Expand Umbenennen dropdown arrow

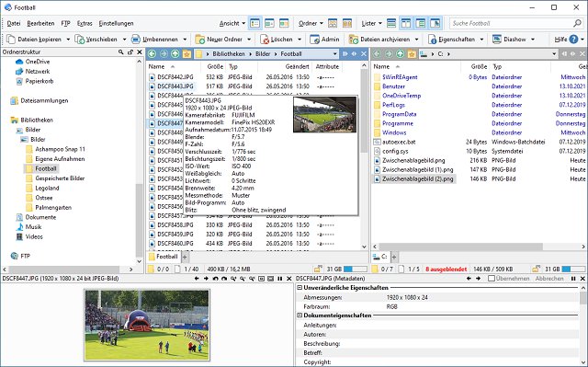[x=185, y=40]
